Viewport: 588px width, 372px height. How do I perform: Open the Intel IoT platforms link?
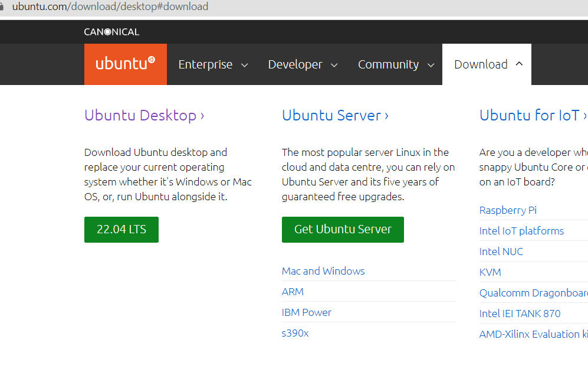[521, 231]
